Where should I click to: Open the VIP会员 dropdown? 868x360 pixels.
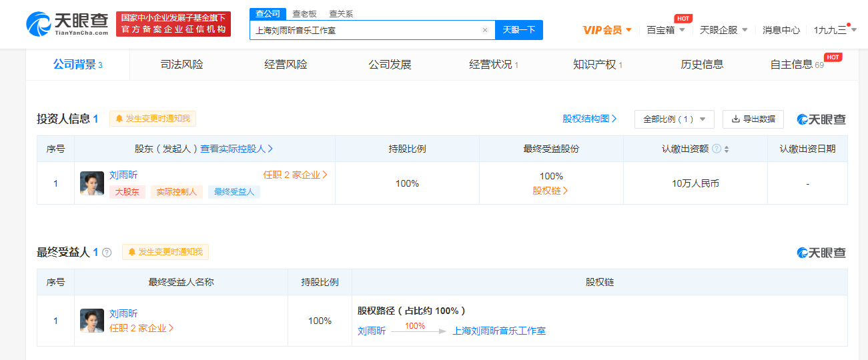point(607,30)
